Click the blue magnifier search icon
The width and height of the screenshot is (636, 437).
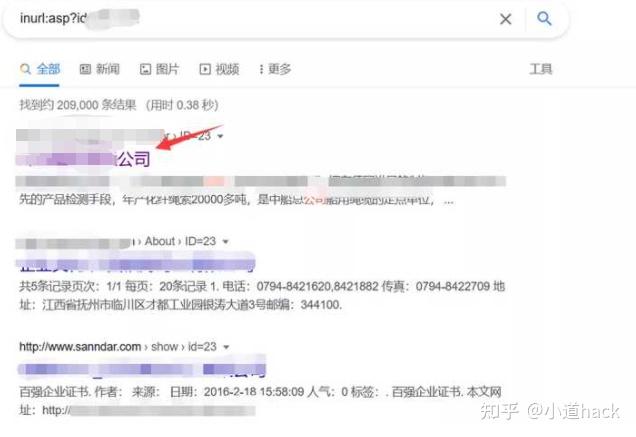click(x=544, y=18)
